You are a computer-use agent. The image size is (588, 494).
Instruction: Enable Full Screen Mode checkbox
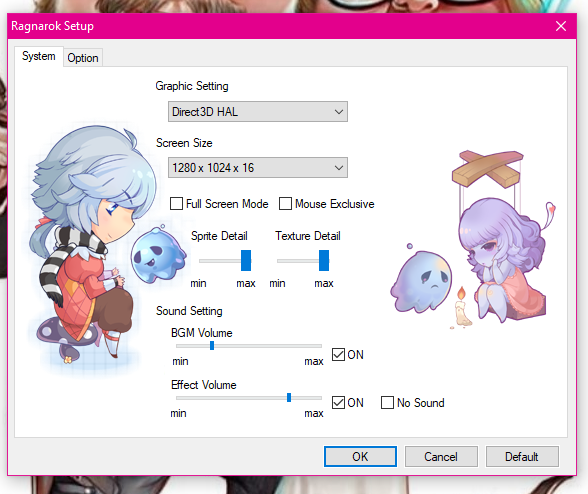pyautogui.click(x=176, y=204)
